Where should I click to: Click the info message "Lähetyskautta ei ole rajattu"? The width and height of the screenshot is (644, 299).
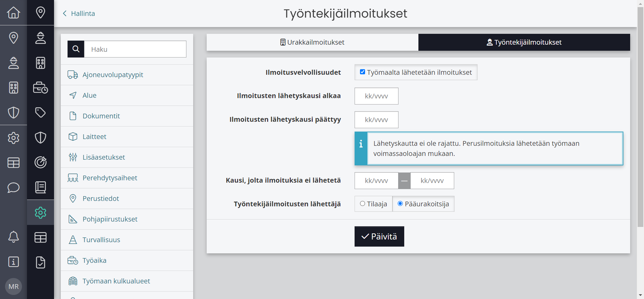(x=489, y=148)
